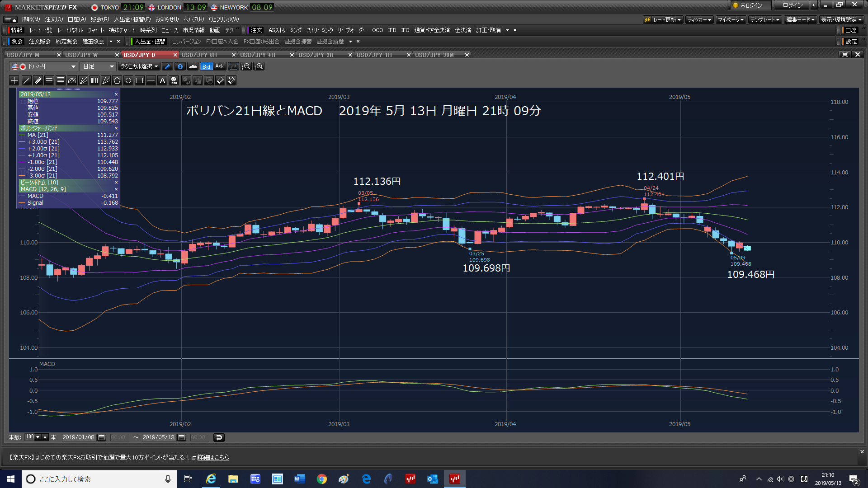This screenshot has width=868, height=488.
Task: Open the ティッカー dropdown
Action: pyautogui.click(x=699, y=19)
